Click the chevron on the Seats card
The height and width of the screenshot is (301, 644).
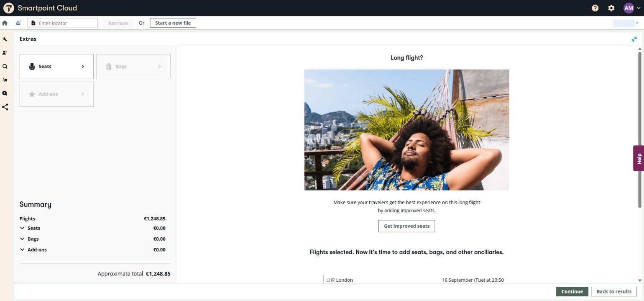click(x=83, y=67)
